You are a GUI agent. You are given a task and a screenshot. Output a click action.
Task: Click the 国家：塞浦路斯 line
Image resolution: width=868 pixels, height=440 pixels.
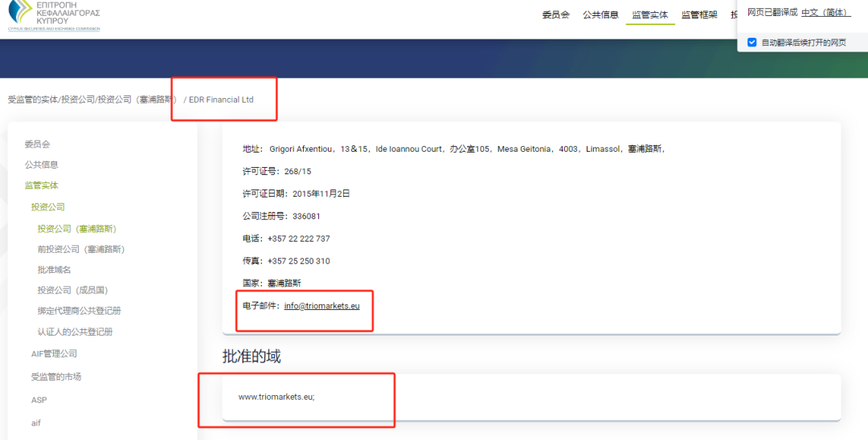point(272,283)
